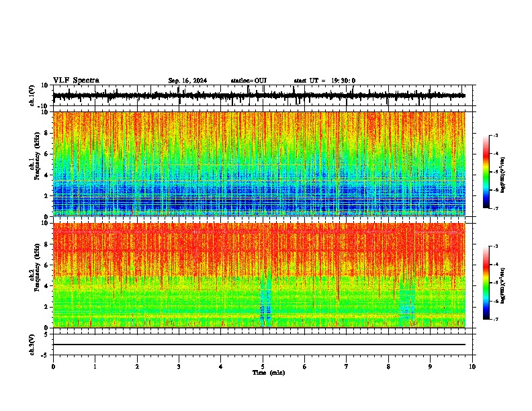Click the ch.1 color scale bar
Image resolution: width=532 pixels, height=411 pixels.
coord(486,172)
